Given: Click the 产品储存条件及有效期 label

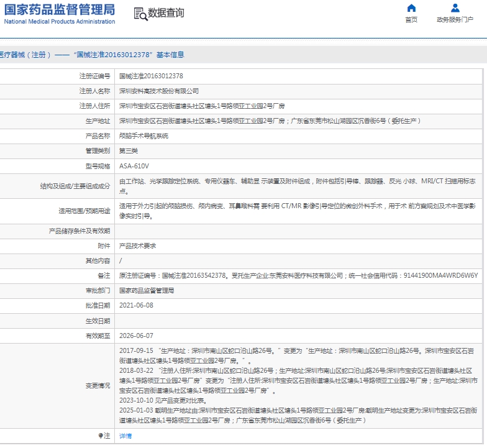Looking at the screenshot, I should [x=80, y=231].
